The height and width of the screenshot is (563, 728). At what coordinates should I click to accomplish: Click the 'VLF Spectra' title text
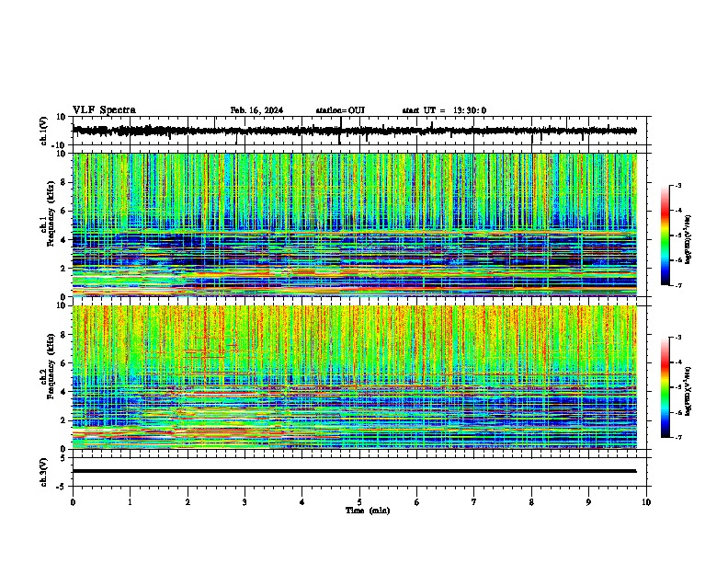(x=104, y=110)
